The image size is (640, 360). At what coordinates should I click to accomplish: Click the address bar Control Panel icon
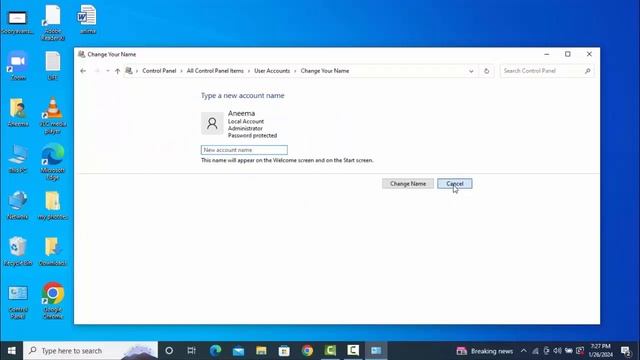[129, 71]
